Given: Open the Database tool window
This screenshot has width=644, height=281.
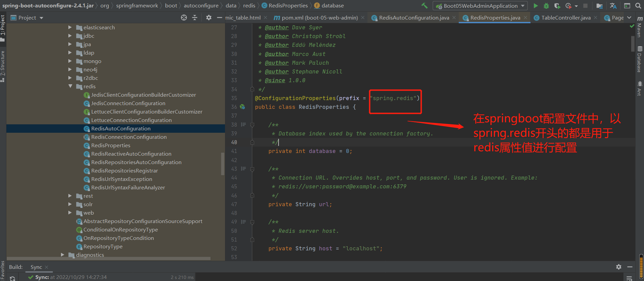Looking at the screenshot, I should [x=640, y=59].
